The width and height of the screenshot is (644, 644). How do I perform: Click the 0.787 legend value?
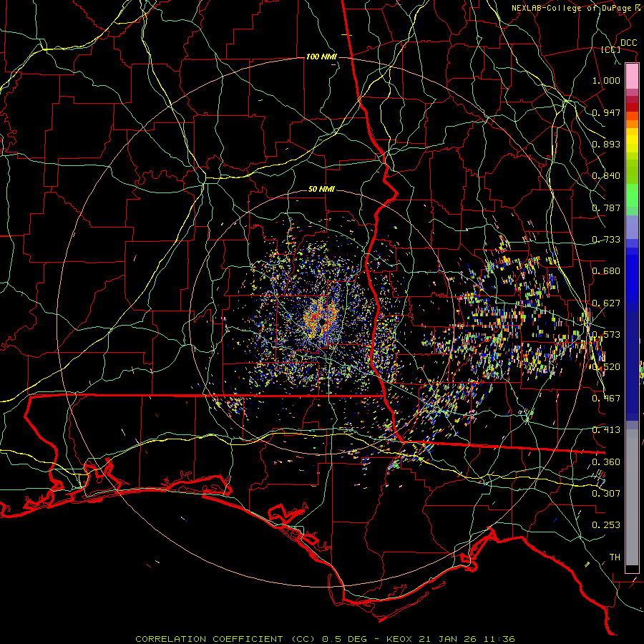click(x=606, y=208)
